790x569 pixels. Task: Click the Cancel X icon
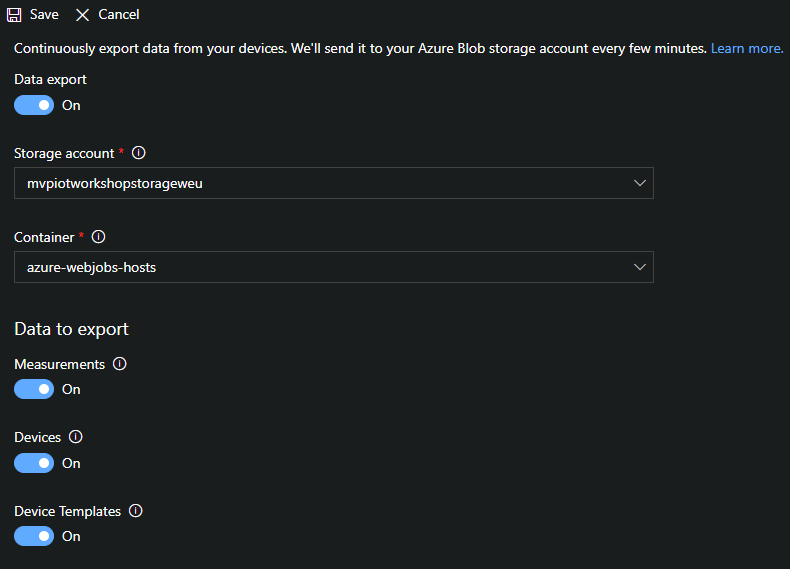pyautogui.click(x=82, y=15)
